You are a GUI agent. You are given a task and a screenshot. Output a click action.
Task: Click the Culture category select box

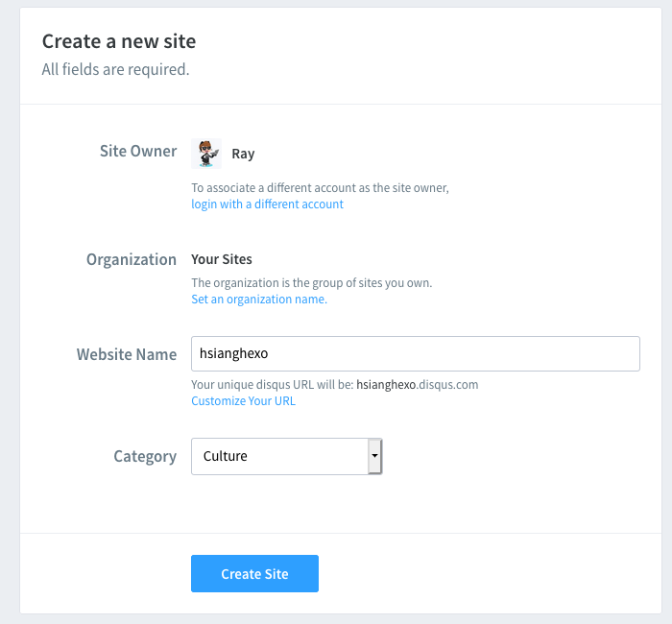[x=279, y=456]
